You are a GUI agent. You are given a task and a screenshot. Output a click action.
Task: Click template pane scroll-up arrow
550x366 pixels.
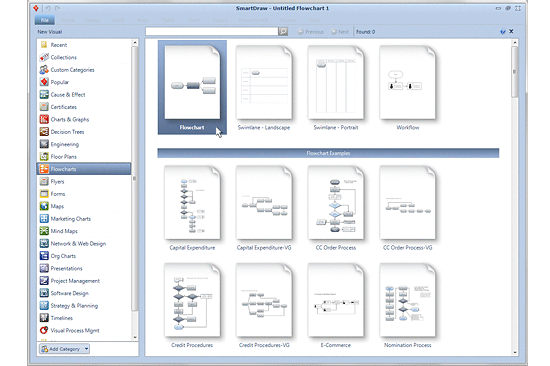point(515,43)
